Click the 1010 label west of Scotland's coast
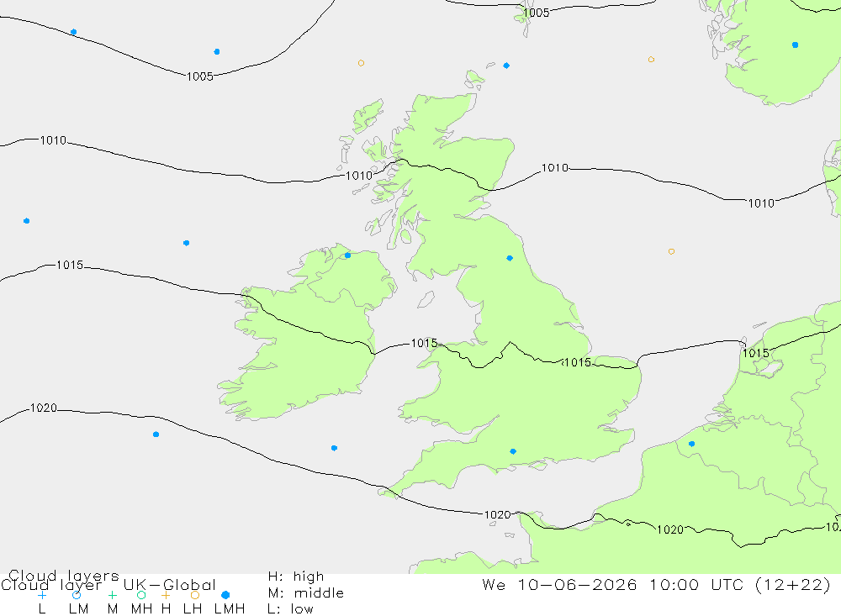Viewport: 841px width, 616px height. pos(359,176)
